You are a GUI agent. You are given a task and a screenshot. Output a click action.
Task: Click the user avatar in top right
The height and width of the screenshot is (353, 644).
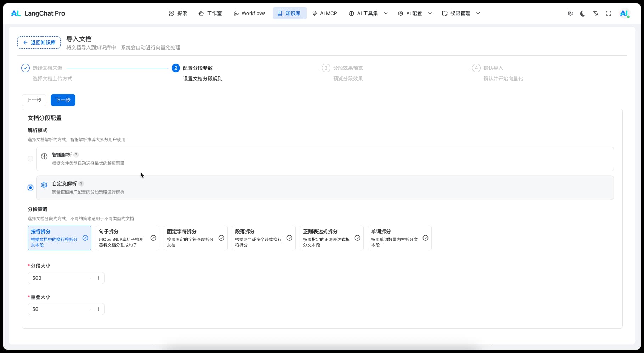coord(624,13)
